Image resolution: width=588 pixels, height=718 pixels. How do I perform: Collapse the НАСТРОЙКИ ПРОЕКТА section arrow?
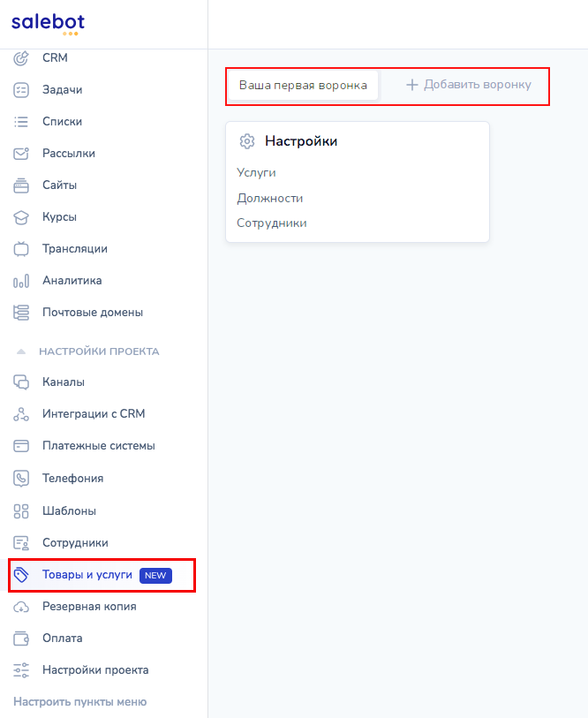coord(21,351)
